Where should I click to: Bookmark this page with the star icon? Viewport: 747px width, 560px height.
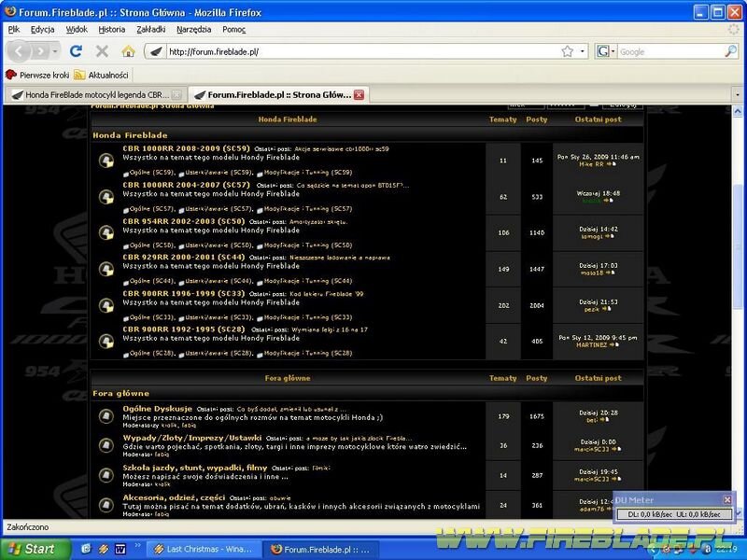click(567, 51)
